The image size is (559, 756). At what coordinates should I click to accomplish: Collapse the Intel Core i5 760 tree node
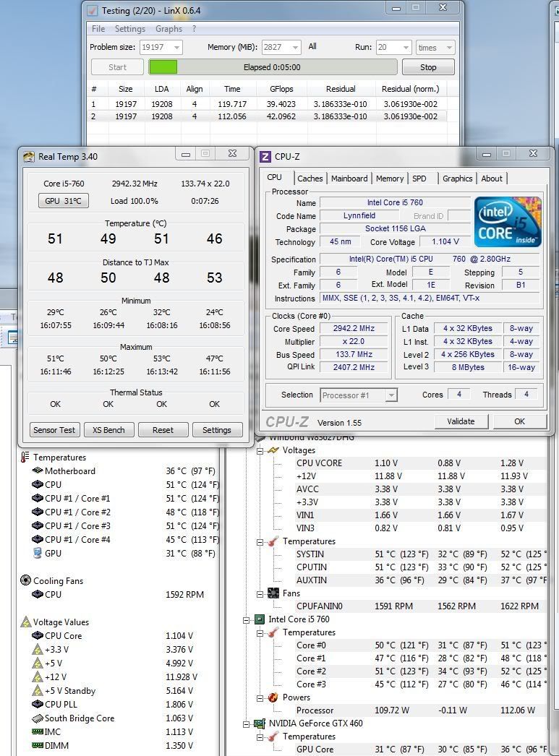pyautogui.click(x=247, y=620)
